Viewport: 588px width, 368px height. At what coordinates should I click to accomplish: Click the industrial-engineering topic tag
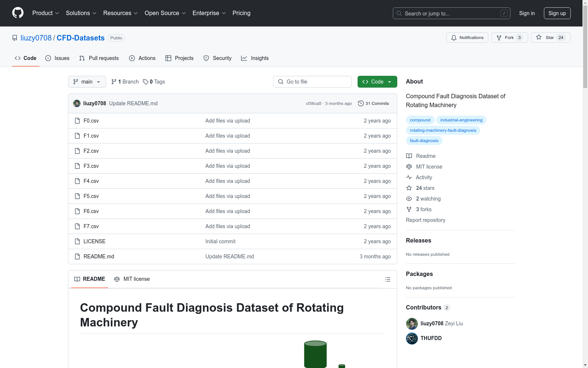pos(461,120)
